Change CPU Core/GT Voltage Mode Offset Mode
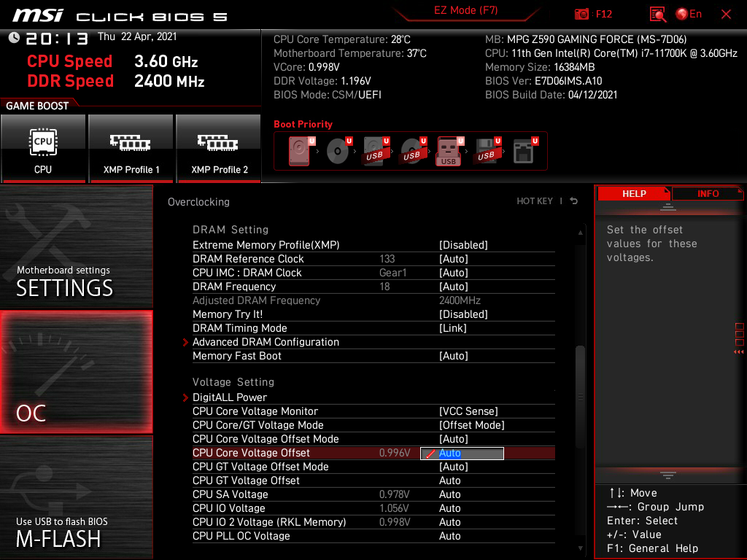Screen dimensions: 747x560 [x=472, y=425]
